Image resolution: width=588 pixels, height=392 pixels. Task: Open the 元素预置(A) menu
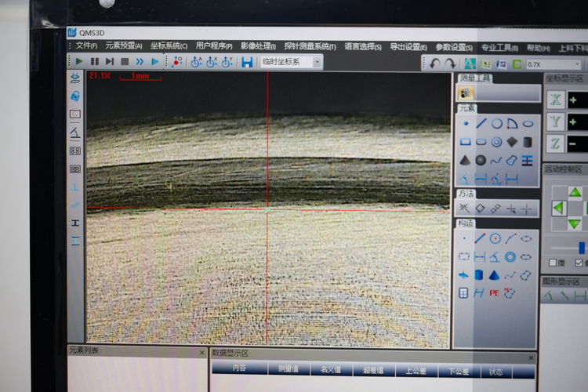tap(124, 45)
